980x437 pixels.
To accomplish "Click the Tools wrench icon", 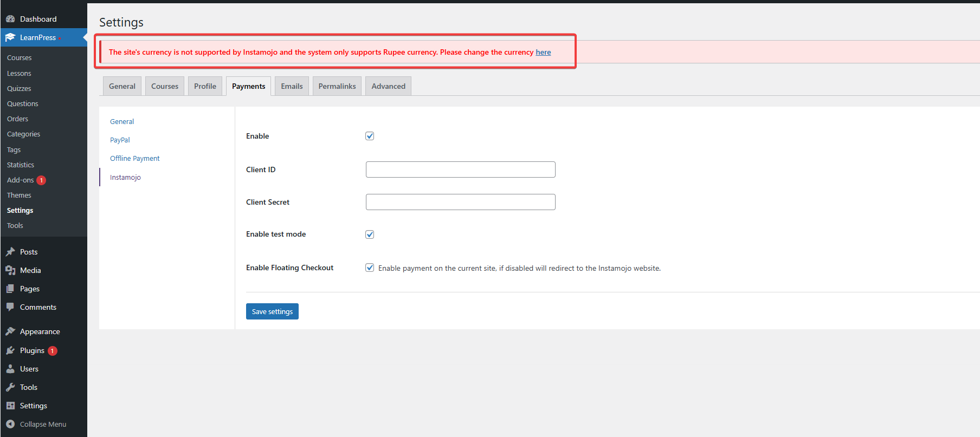I will [x=10, y=387].
